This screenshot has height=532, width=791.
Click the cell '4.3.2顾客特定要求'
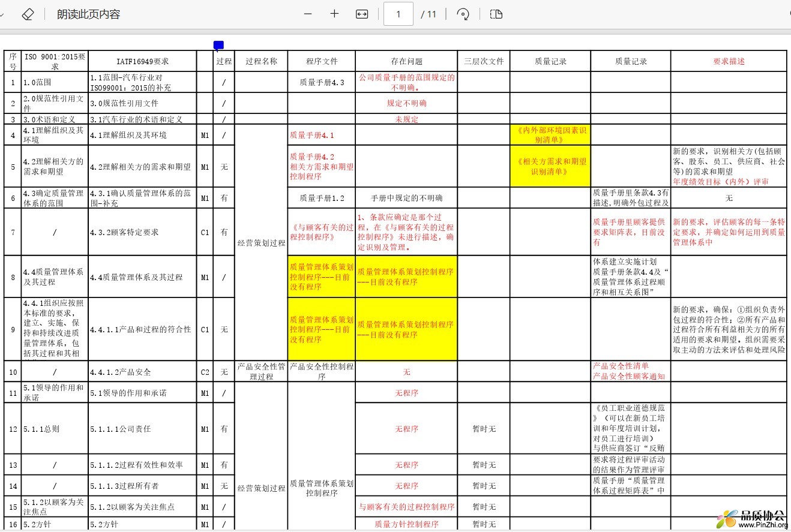coord(142,232)
